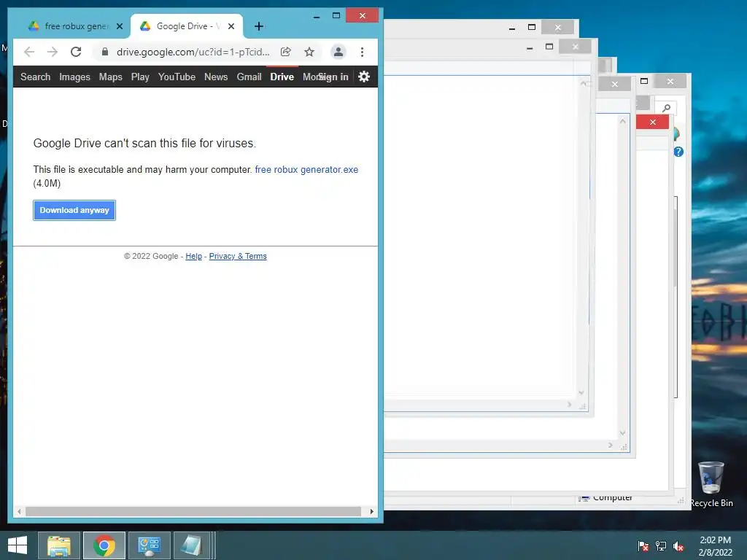
Task: Click 'Download anyway' button
Action: tap(74, 210)
